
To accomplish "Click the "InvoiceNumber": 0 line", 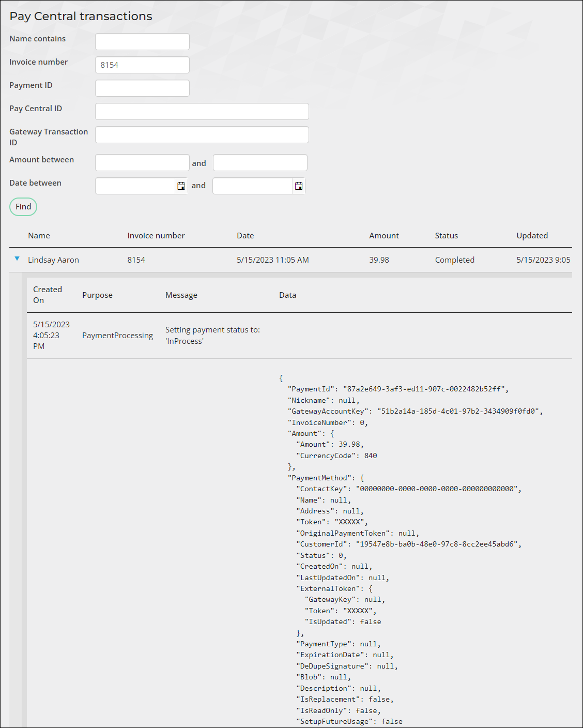I will pos(328,423).
